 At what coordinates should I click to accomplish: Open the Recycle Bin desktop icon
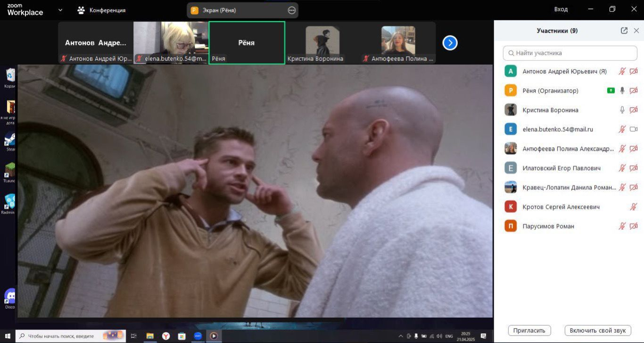10,78
